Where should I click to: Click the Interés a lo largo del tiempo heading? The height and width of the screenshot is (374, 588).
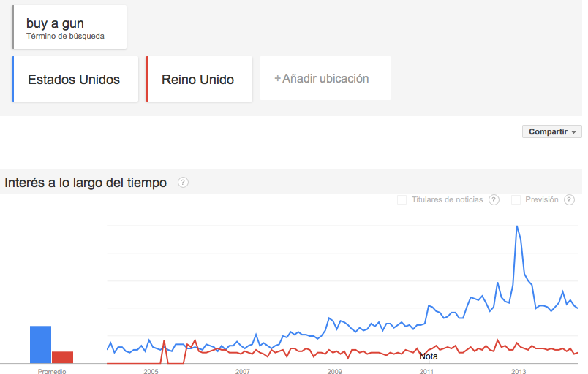[86, 183]
